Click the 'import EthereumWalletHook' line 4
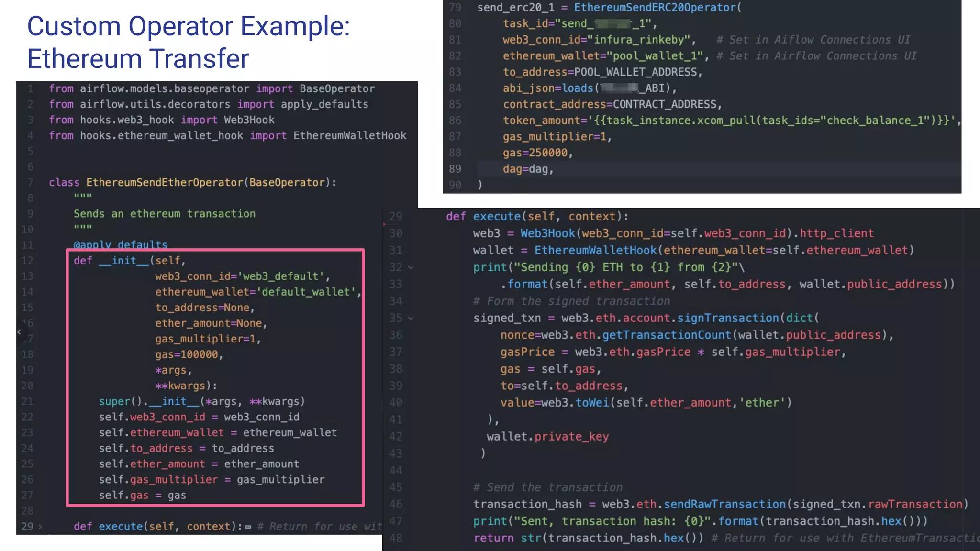This screenshot has height=551, width=980. coord(227,136)
